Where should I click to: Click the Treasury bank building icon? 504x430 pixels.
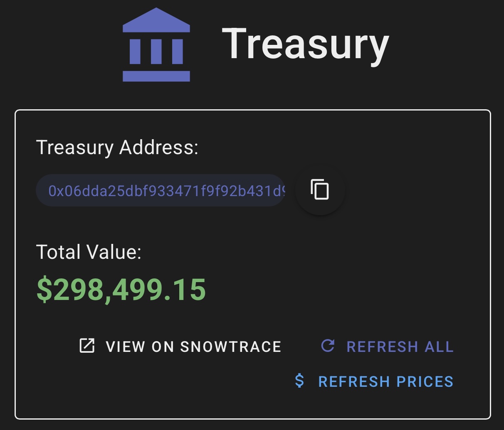(156, 45)
